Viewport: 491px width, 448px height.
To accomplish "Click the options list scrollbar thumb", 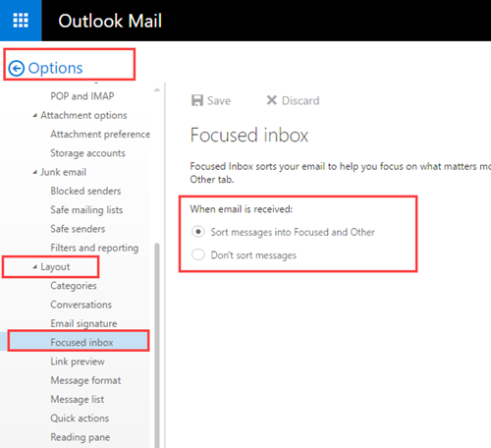I will pyautogui.click(x=157, y=344).
